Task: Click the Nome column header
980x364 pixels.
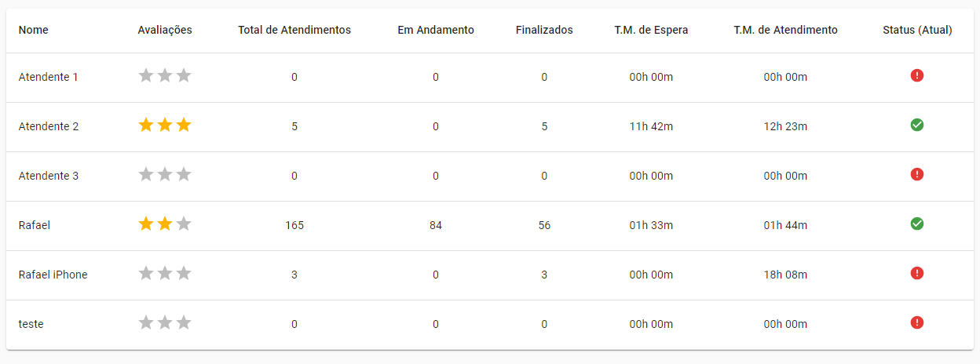Action: coord(34,31)
